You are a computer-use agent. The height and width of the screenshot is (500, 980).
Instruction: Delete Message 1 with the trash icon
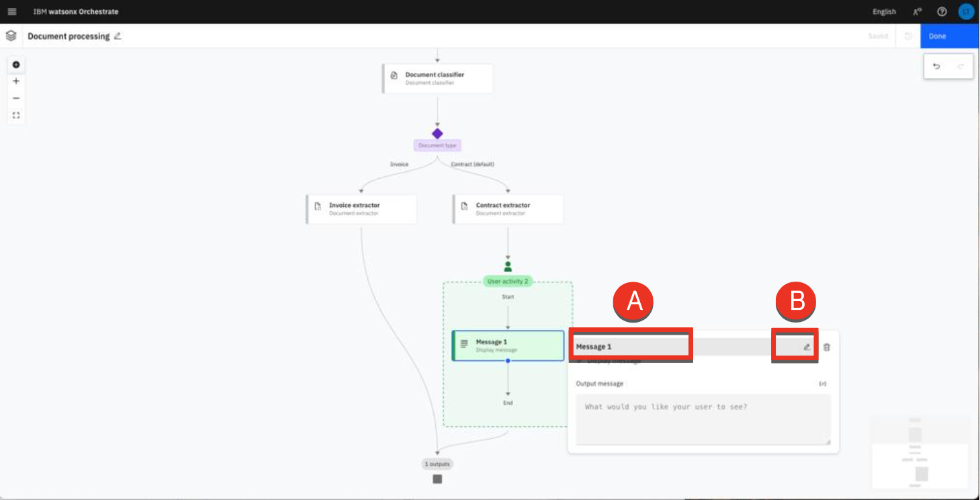click(827, 347)
